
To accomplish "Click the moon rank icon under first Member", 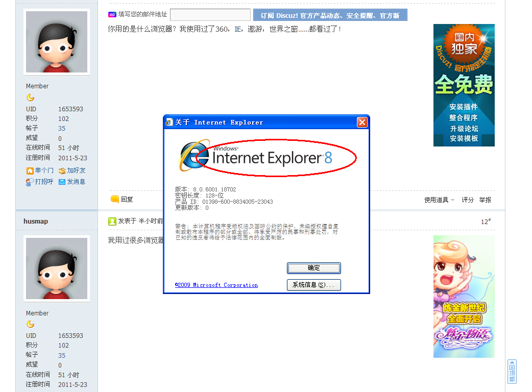I will (30, 97).
